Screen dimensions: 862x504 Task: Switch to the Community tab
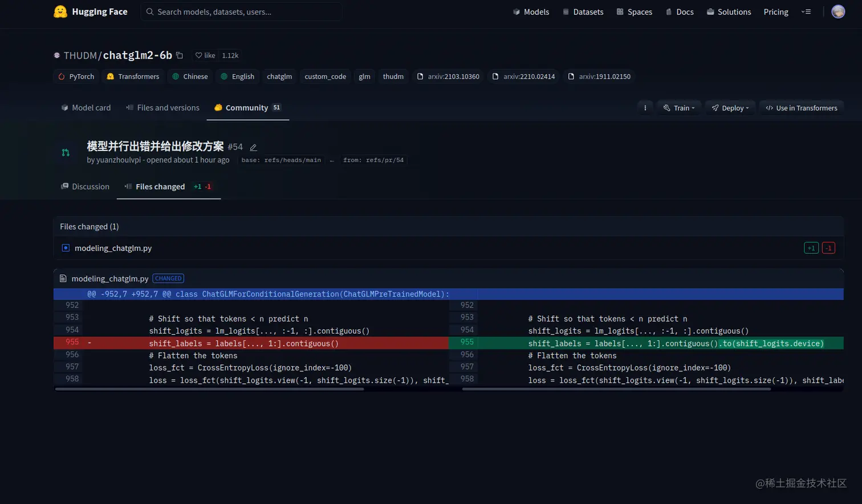[x=247, y=108]
